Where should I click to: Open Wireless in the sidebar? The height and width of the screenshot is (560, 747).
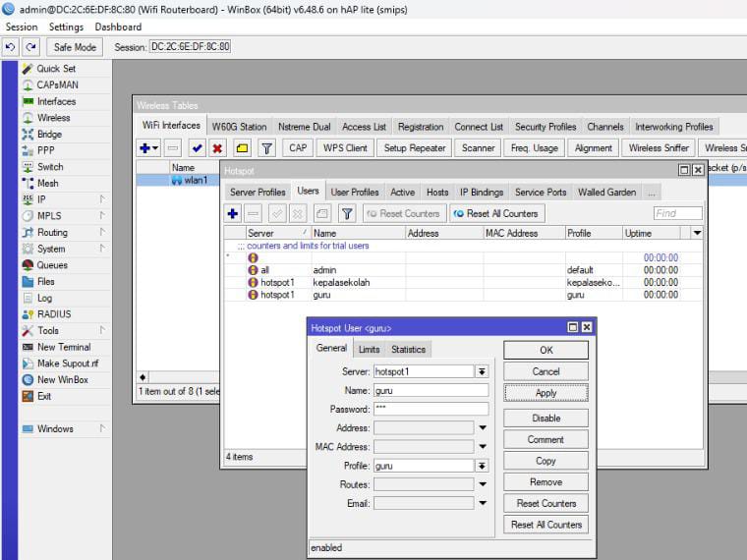pyautogui.click(x=53, y=118)
